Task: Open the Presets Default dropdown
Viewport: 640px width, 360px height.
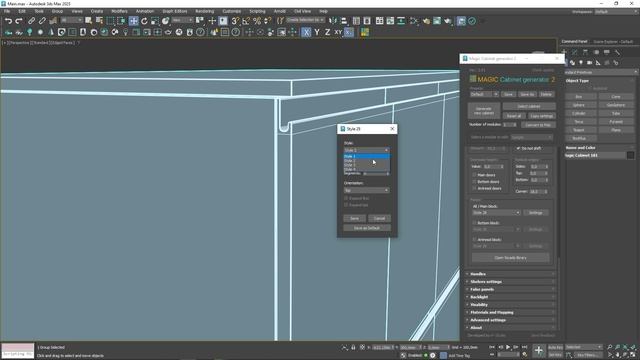Action: [x=484, y=94]
